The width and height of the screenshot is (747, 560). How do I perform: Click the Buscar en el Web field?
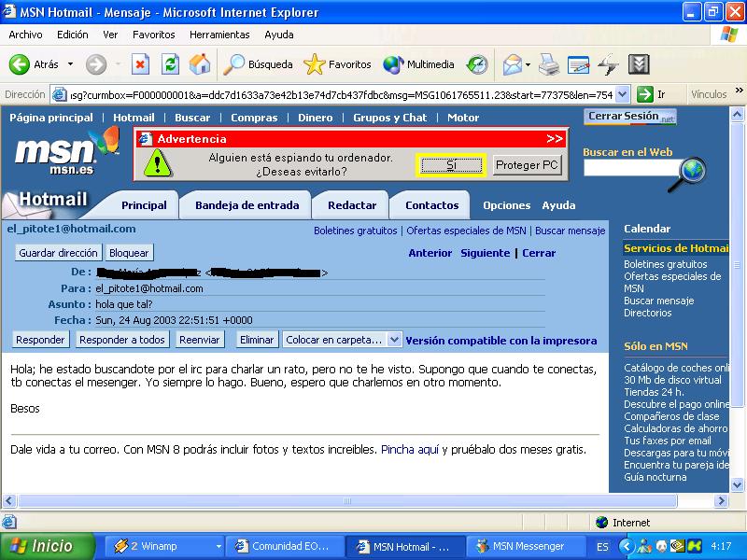coord(630,168)
